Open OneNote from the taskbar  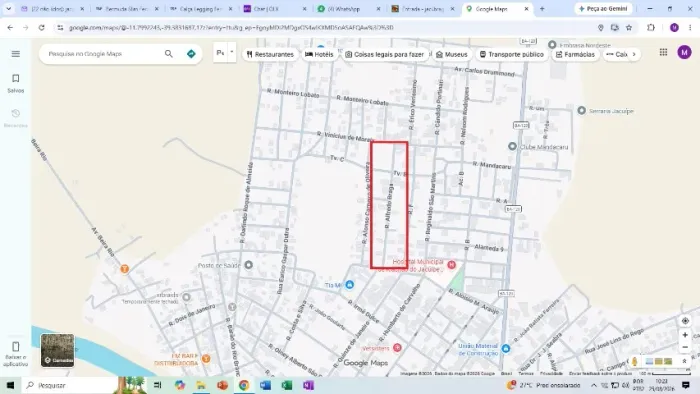pos(308,385)
